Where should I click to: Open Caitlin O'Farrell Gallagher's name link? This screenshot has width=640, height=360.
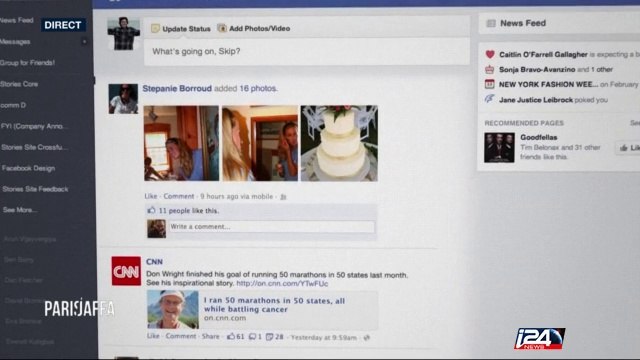[x=543, y=54]
